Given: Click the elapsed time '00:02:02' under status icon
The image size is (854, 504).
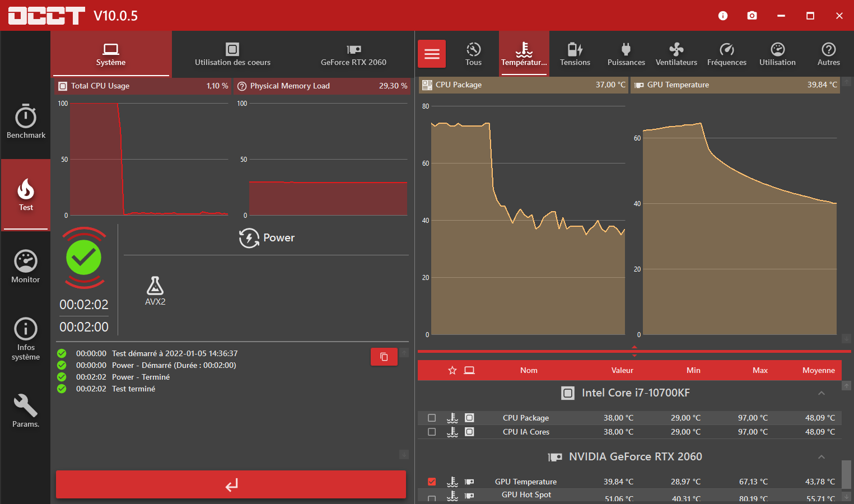Looking at the screenshot, I should coord(84,305).
